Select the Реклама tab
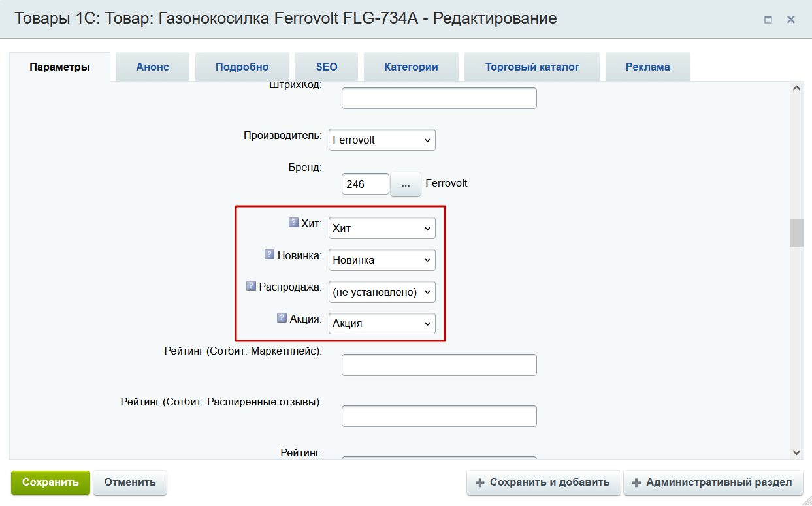812x506 pixels. (647, 66)
